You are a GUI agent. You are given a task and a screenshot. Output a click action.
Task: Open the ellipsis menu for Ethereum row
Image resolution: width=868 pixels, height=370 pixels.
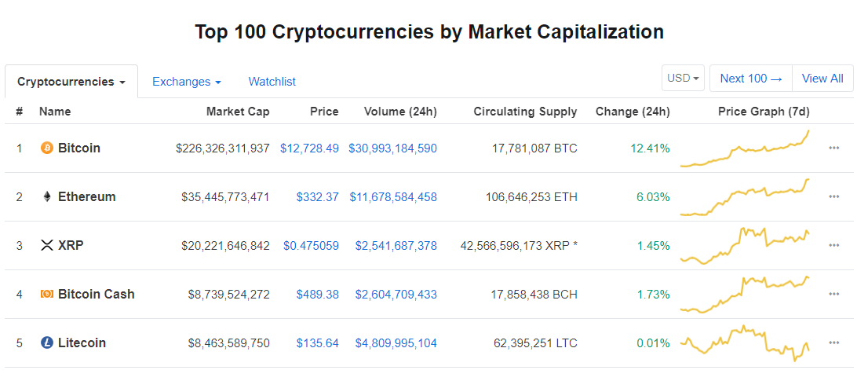click(x=833, y=197)
